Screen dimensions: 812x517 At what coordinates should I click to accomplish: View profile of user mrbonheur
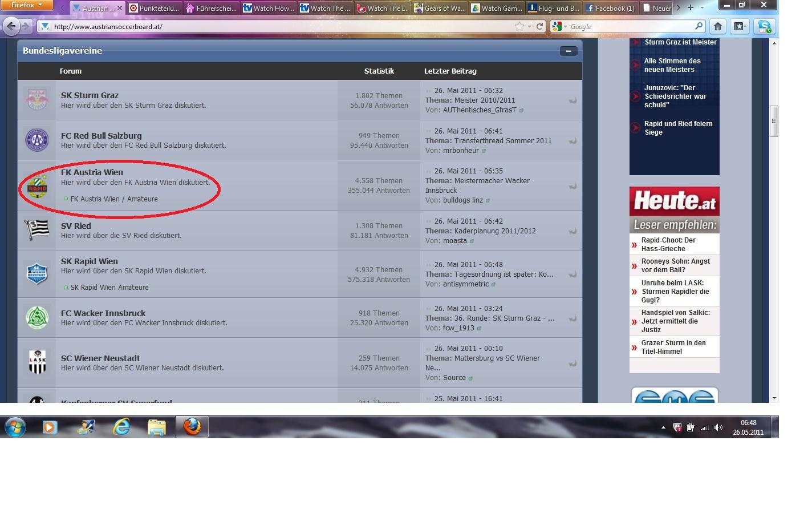(461, 151)
